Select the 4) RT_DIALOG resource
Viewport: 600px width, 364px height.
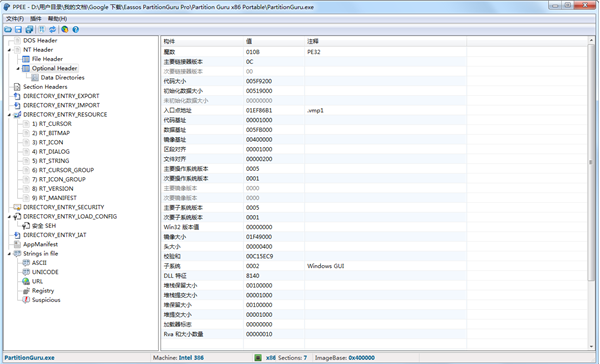click(x=51, y=152)
